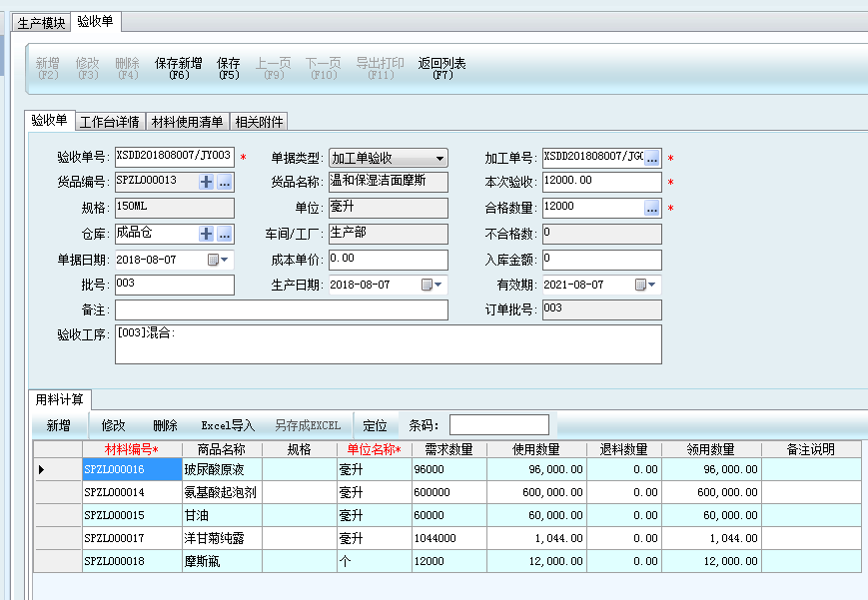Click 删除 in the 用料计算 toolbar
The image size is (868, 600).
pyautogui.click(x=165, y=425)
